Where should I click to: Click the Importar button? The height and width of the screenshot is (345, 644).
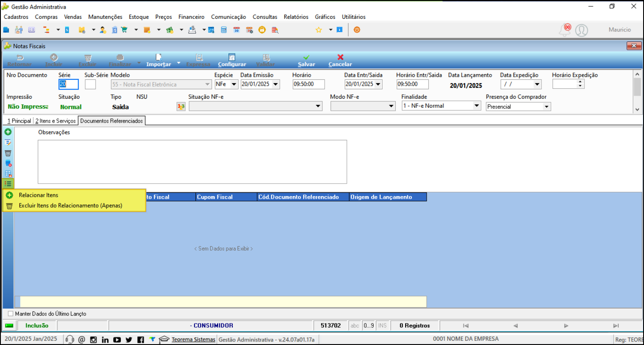(159, 61)
